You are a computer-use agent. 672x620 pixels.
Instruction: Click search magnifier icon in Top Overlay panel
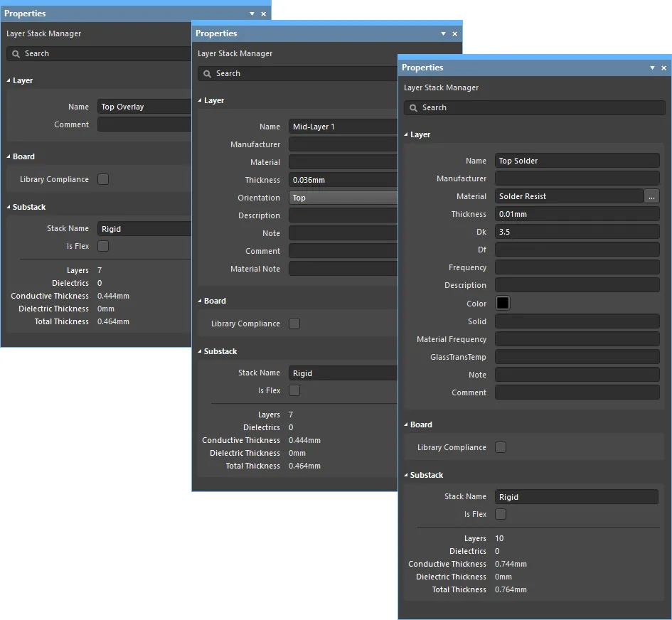(x=16, y=54)
